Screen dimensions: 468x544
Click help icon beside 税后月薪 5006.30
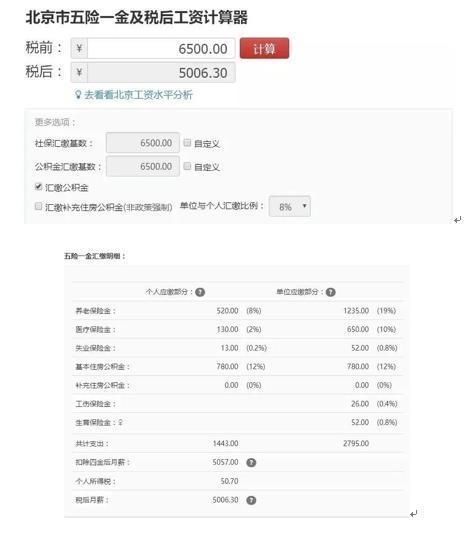tap(251, 500)
